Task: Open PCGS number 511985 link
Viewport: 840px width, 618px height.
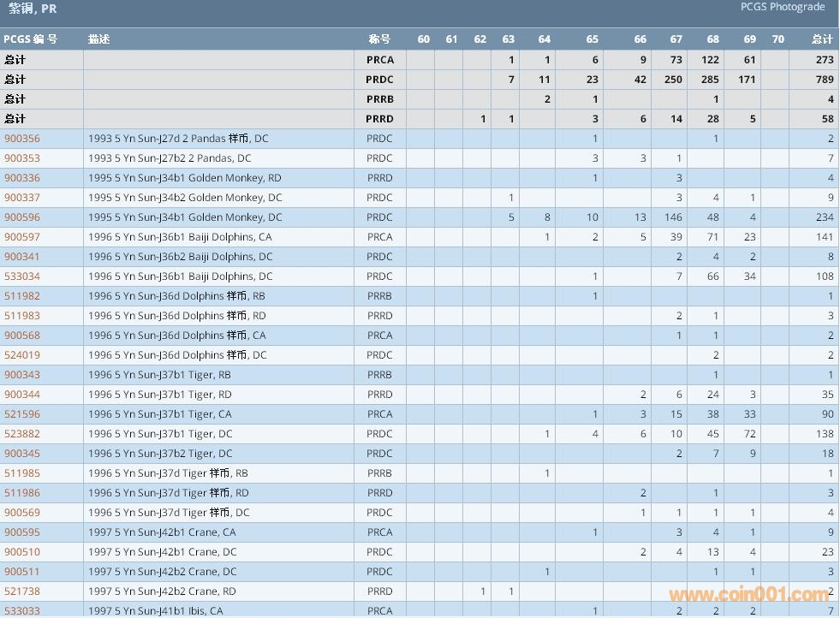Action: pyautogui.click(x=22, y=473)
